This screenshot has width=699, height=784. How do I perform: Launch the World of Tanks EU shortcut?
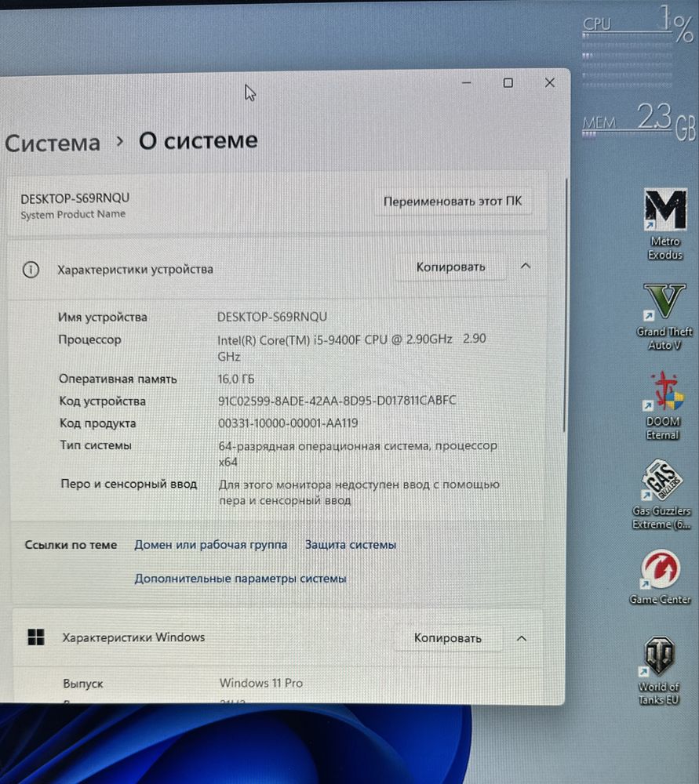[x=658, y=670]
